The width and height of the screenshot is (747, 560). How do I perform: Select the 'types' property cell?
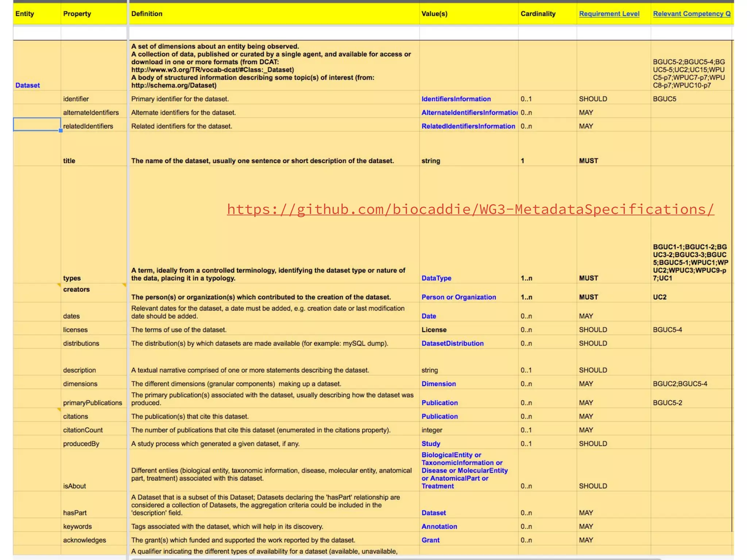tap(94, 225)
